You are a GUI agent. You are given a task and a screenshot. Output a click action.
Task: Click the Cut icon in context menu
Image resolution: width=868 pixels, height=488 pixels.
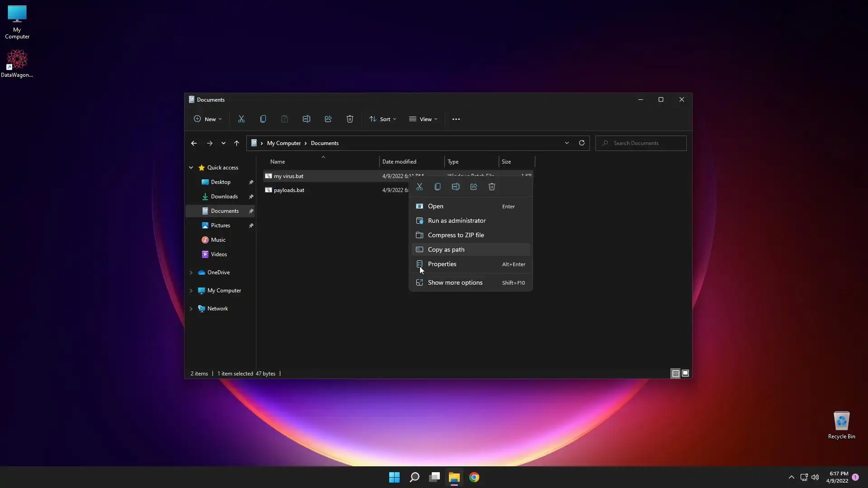pyautogui.click(x=420, y=187)
